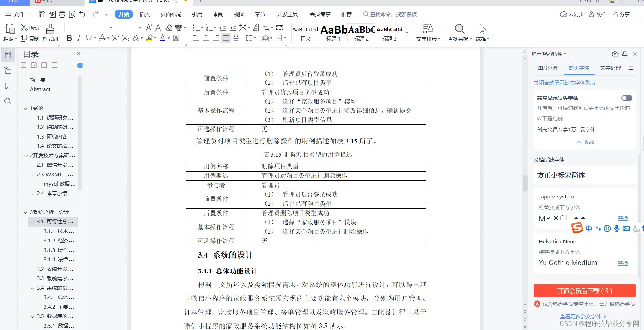The height and width of the screenshot is (330, 644).
Task: Click 替换 link for -apple-system font
Action: click(x=623, y=218)
